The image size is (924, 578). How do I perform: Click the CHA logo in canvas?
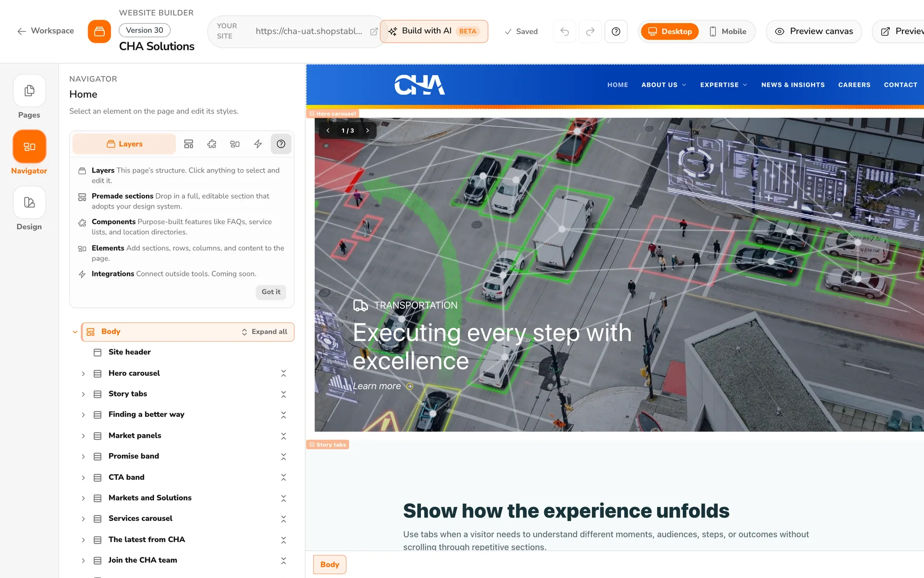(419, 85)
